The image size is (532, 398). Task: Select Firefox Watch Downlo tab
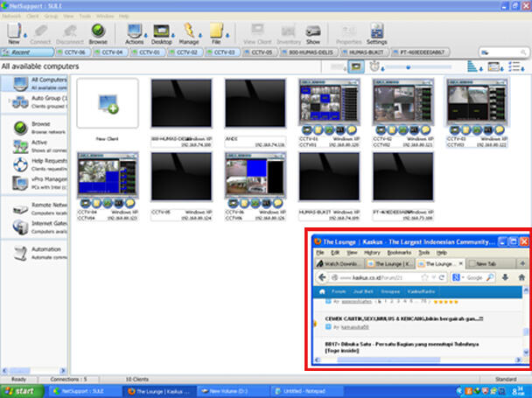click(x=339, y=263)
